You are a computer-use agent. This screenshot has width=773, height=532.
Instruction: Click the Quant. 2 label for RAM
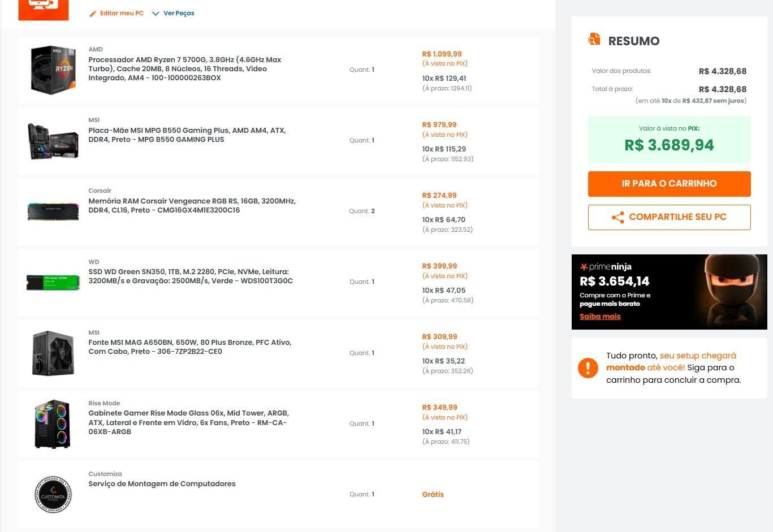coord(362,211)
